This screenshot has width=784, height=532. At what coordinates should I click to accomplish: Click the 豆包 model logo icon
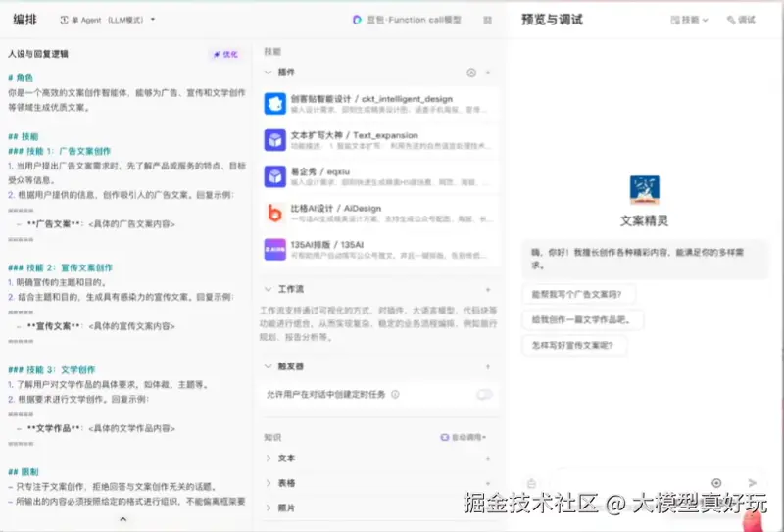[357, 20]
